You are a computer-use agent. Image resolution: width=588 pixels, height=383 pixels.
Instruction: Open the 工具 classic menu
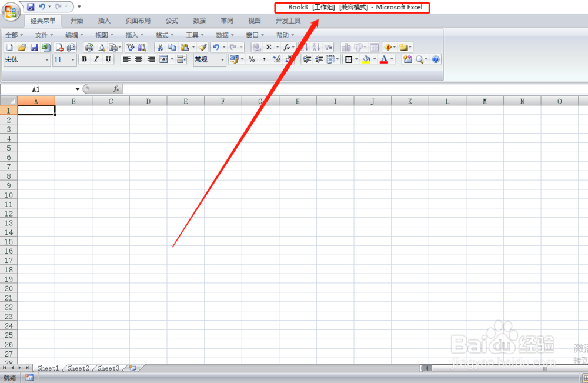click(x=195, y=35)
